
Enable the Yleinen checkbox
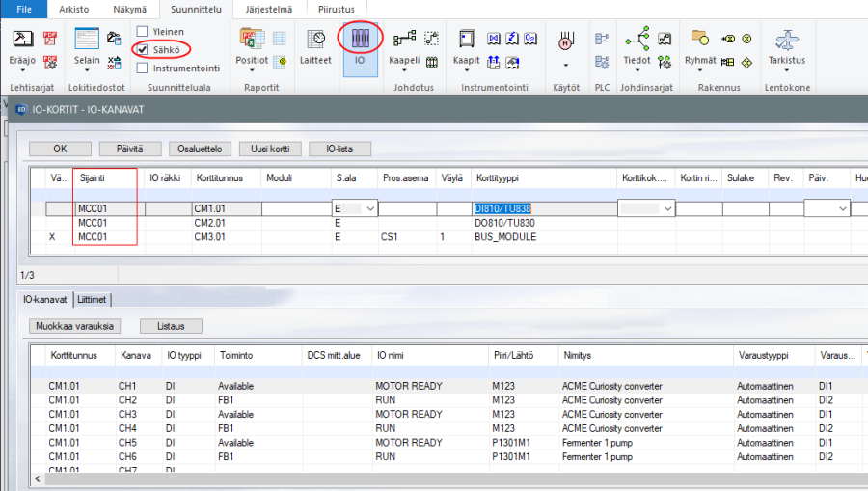[143, 31]
